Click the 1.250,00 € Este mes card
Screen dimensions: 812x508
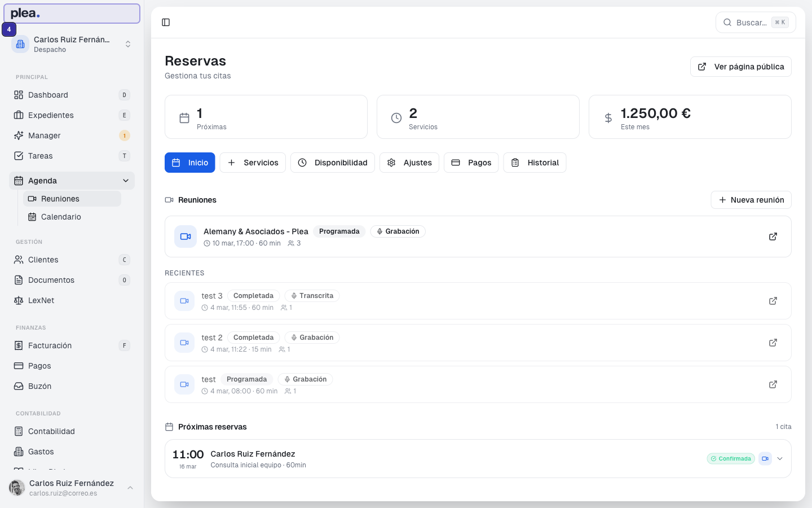click(690, 117)
